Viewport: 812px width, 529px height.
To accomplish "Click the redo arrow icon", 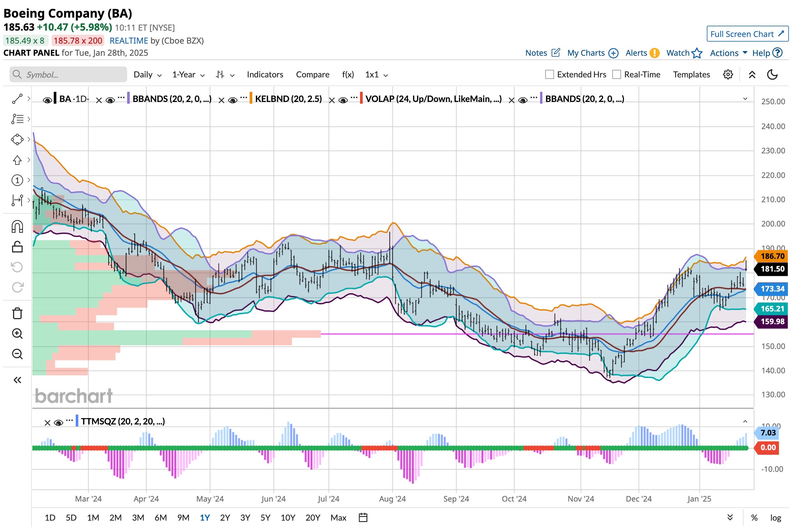I will tap(17, 287).
